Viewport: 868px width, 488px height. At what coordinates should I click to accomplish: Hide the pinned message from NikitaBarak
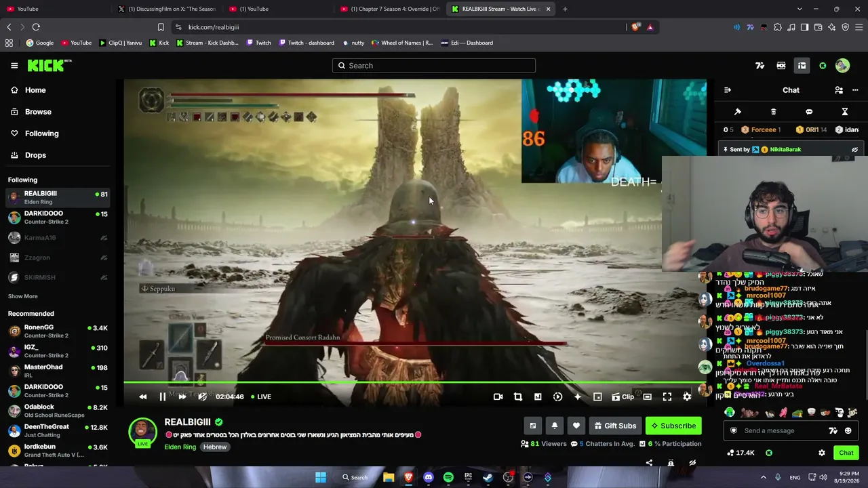[854, 150]
